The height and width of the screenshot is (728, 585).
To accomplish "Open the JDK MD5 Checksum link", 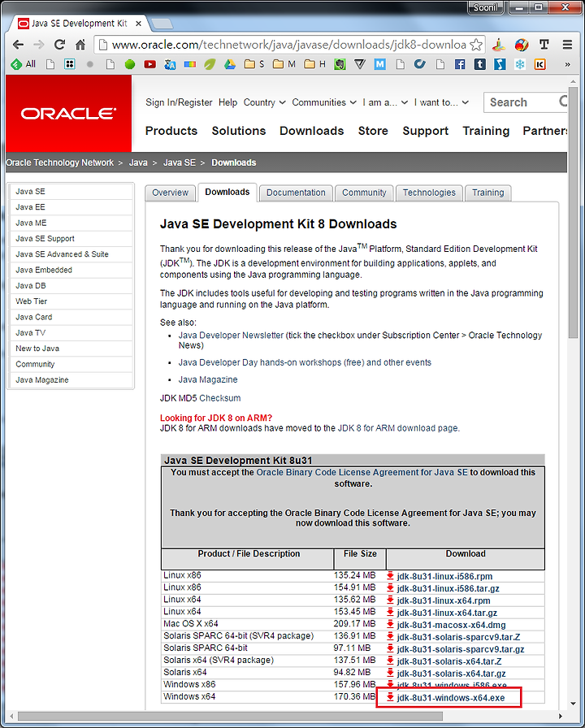I will pos(219,398).
